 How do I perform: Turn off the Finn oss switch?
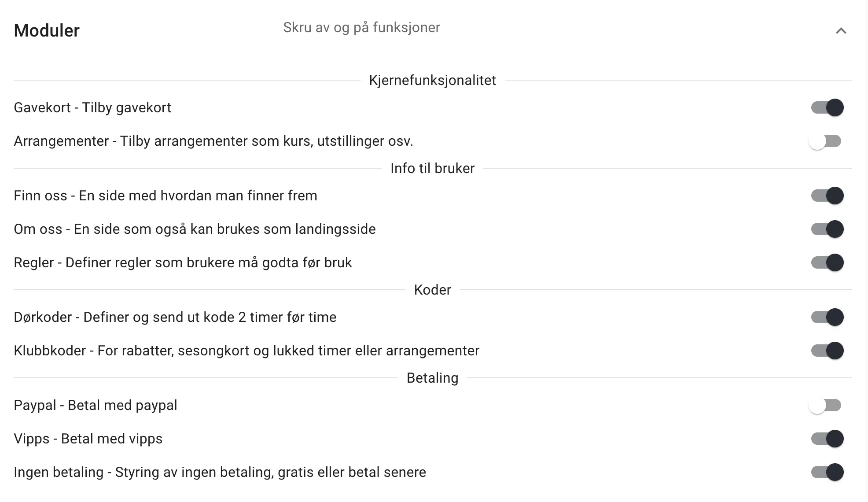(826, 196)
